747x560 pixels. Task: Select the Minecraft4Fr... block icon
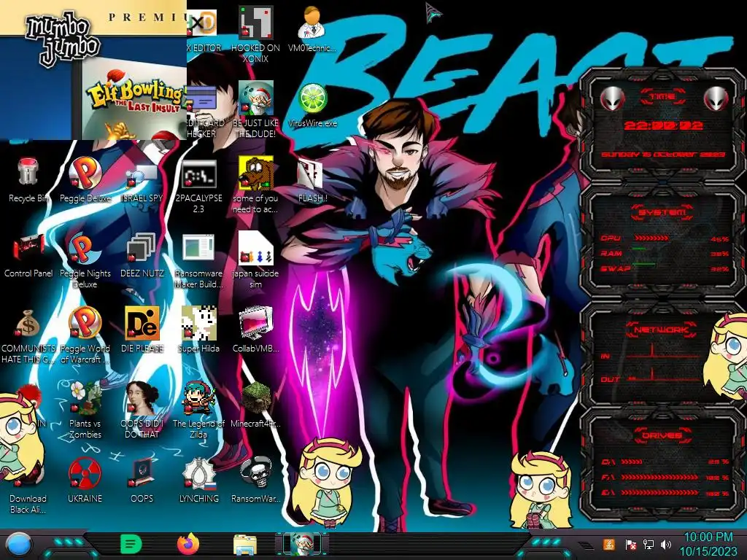click(x=255, y=398)
